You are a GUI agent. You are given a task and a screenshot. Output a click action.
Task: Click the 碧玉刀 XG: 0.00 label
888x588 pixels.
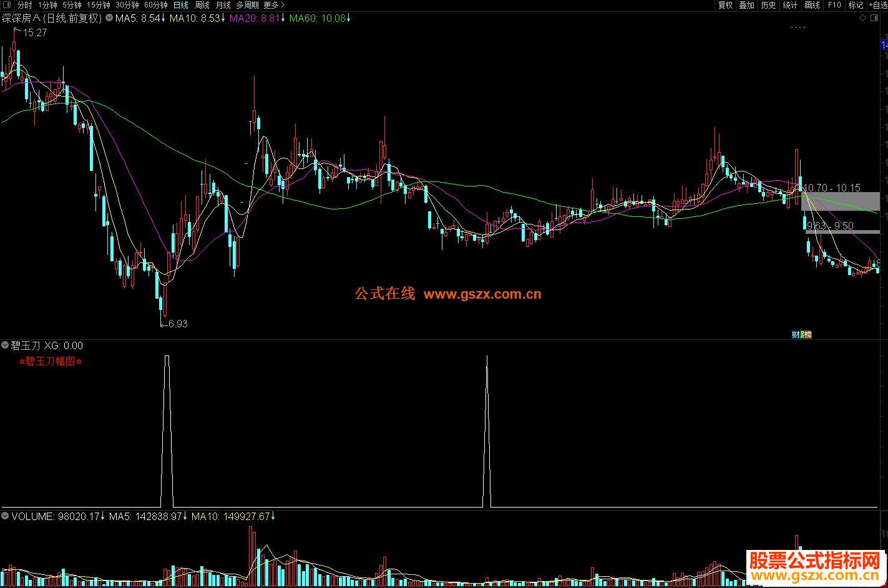pos(47,345)
